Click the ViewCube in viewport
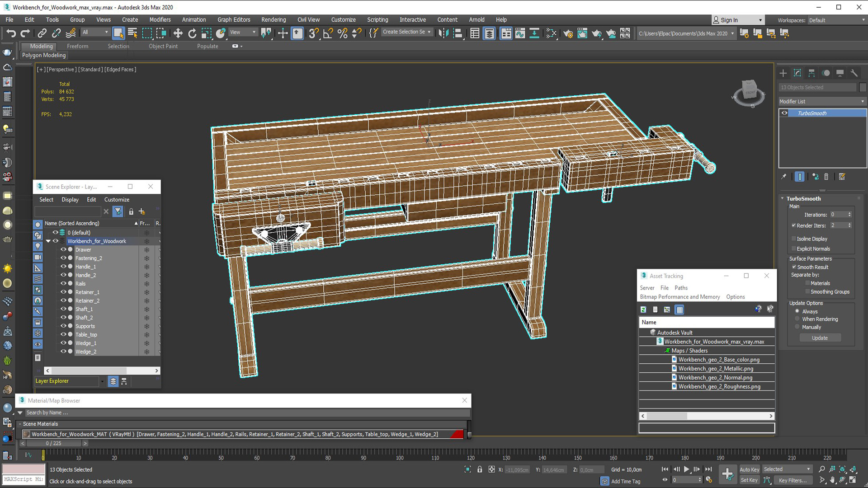868x488 pixels. pos(749,93)
